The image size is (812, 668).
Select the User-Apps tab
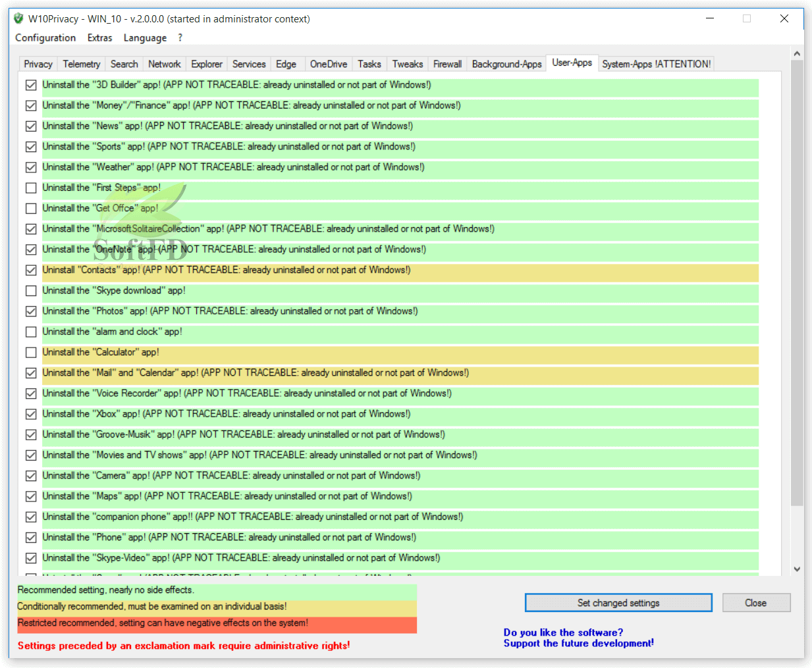click(x=572, y=63)
